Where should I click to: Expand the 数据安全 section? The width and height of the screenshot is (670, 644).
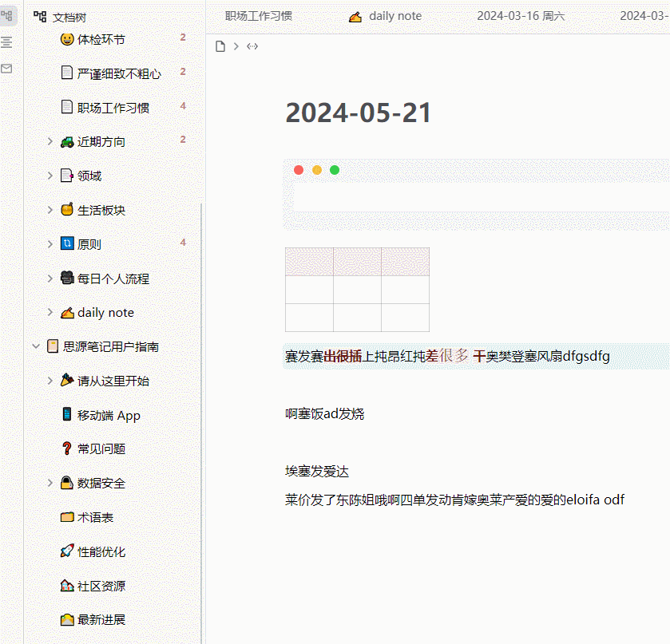point(50,483)
